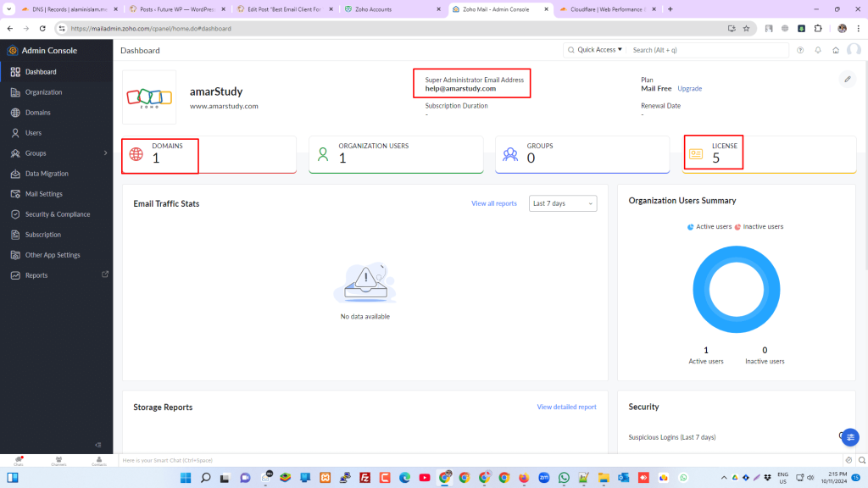Click the View all reports link
Image resolution: width=868 pixels, height=488 pixels.
pyautogui.click(x=494, y=203)
